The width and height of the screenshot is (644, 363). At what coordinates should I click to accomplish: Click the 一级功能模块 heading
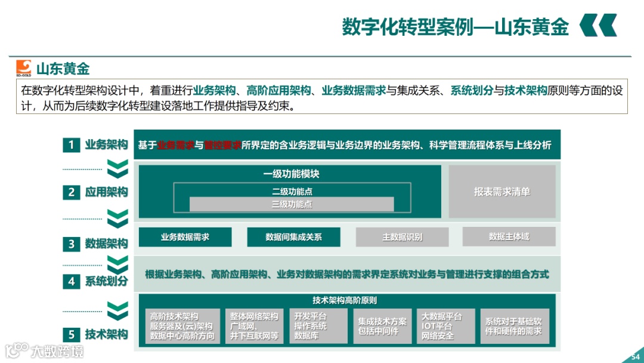(291, 174)
